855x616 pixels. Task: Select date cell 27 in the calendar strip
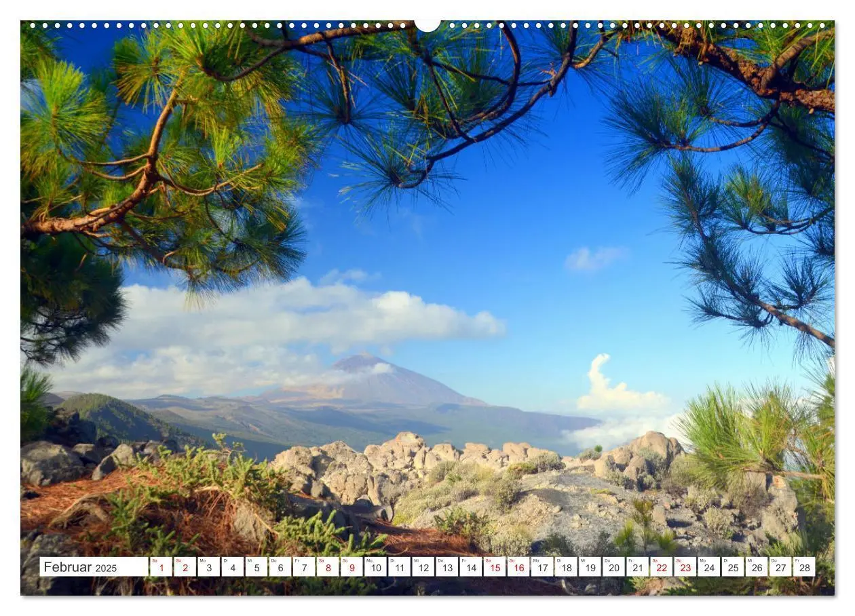coord(780,567)
